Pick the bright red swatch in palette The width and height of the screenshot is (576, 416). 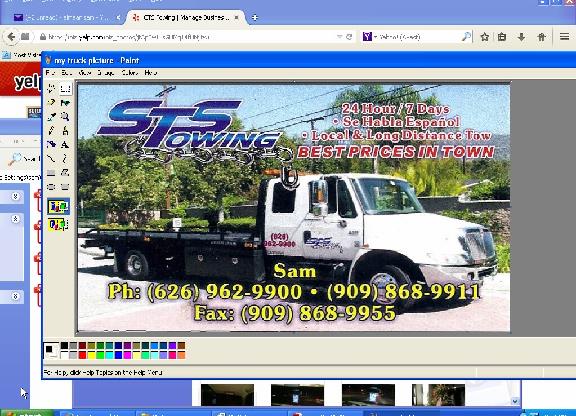pos(82,355)
